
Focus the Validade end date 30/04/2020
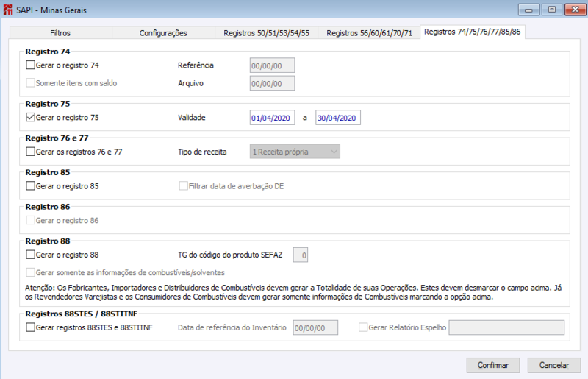coord(338,118)
